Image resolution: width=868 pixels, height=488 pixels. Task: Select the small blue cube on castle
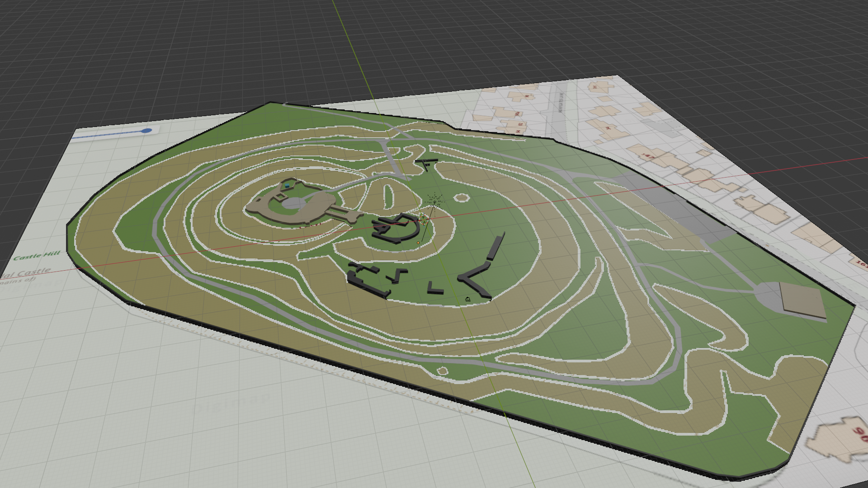tap(288, 185)
